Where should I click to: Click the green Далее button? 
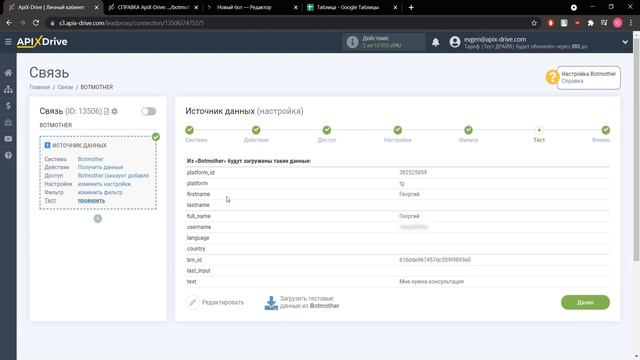pyautogui.click(x=585, y=302)
